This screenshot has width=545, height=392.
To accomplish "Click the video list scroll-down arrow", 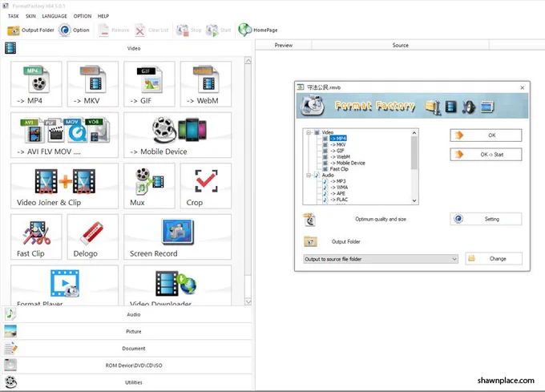I will pos(248,301).
